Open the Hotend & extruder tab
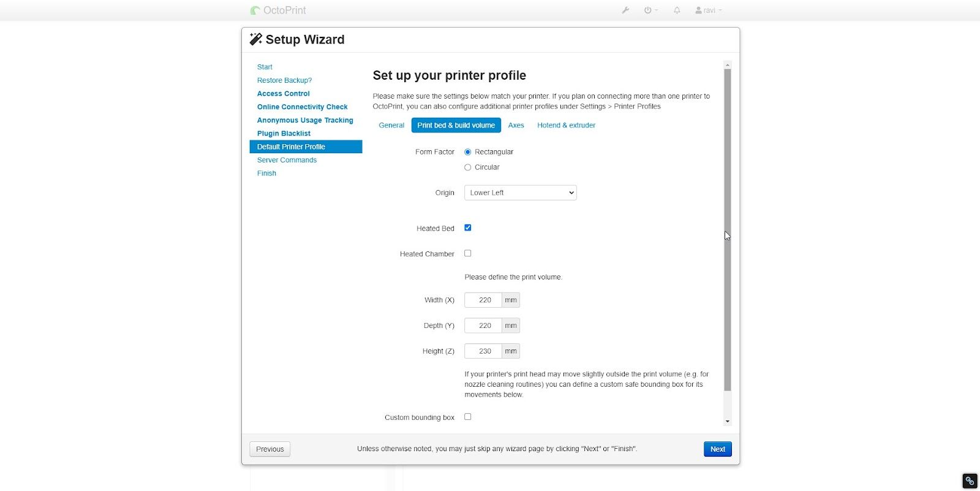Image resolution: width=980 pixels, height=491 pixels. [x=566, y=125]
